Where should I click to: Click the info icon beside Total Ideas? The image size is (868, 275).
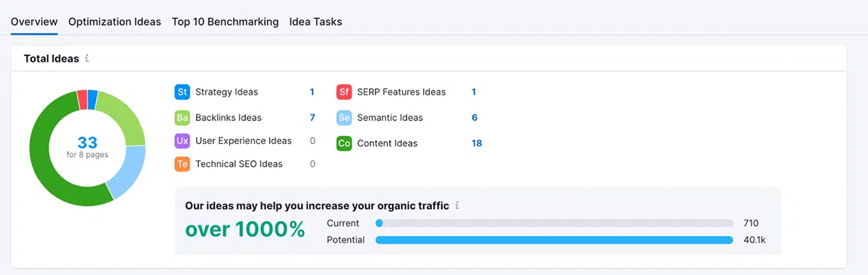tap(87, 59)
